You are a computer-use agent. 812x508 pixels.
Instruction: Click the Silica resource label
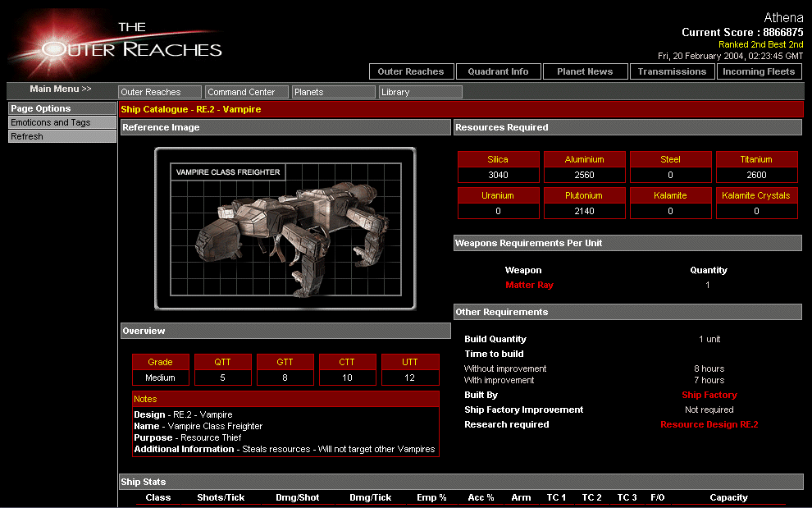point(498,159)
